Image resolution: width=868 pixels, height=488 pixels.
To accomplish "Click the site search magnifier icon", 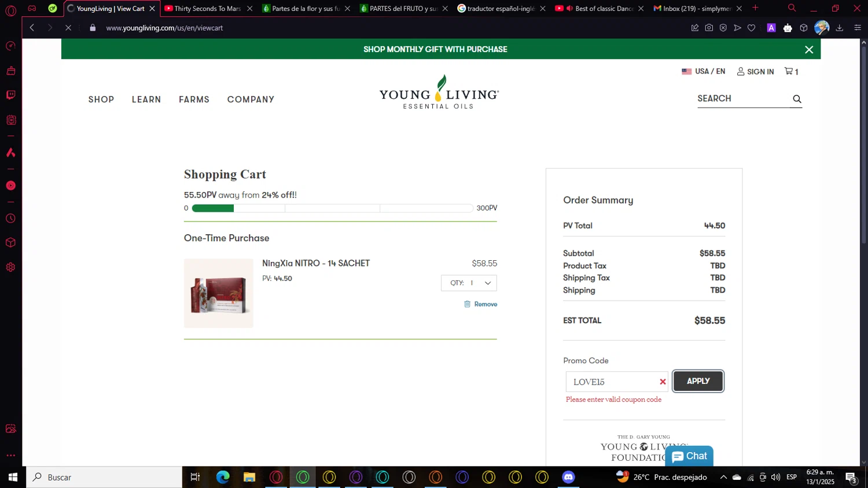I will [x=797, y=99].
